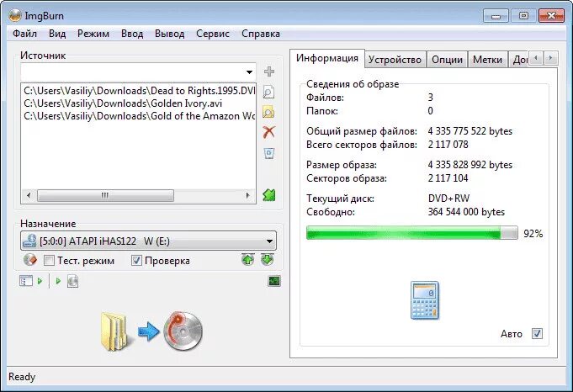Open the Вывод menu
This screenshot has width=573, height=392.
coord(170,34)
